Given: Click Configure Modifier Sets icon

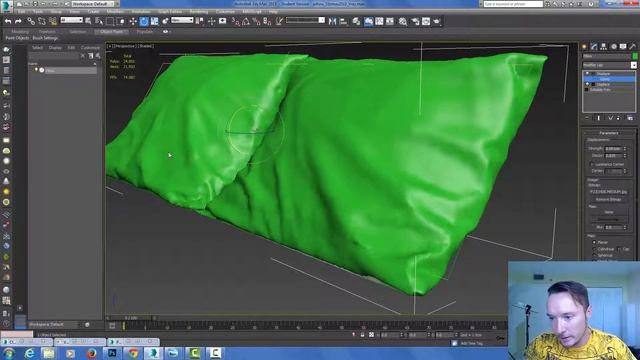Looking at the screenshot, I should [630, 118].
